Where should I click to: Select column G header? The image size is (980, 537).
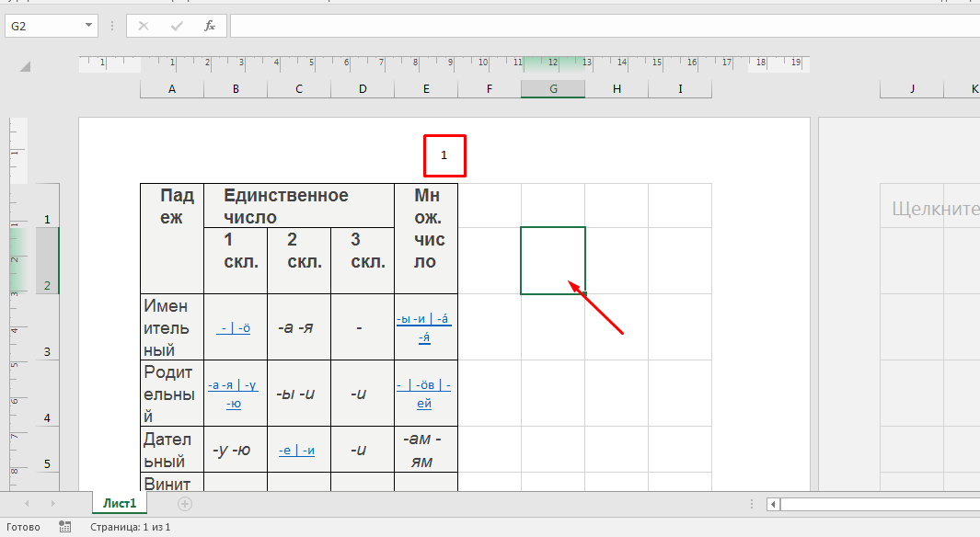(553, 88)
